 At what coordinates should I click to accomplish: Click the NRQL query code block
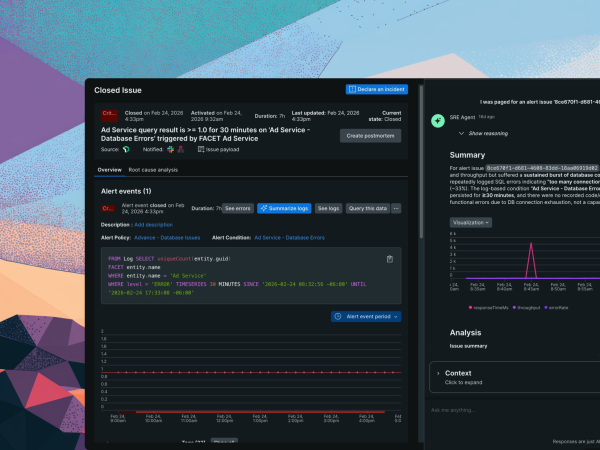pyautogui.click(x=251, y=276)
